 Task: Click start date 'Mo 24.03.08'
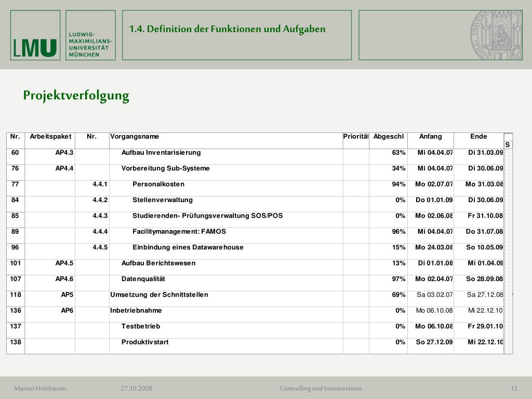(x=434, y=247)
